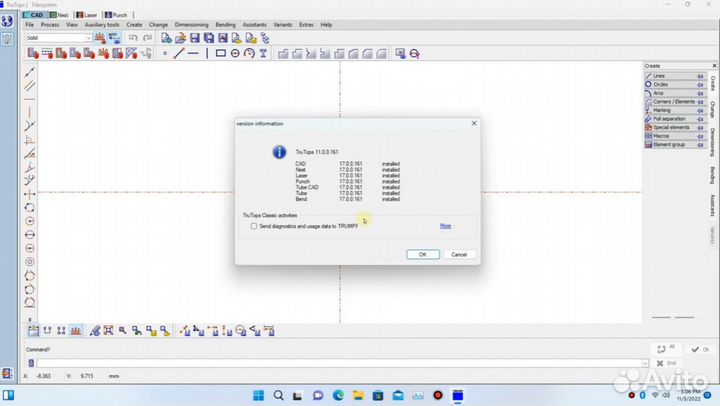The image size is (720, 406).
Task: Select the Dimensioning vertical side tab
Action: [713, 142]
